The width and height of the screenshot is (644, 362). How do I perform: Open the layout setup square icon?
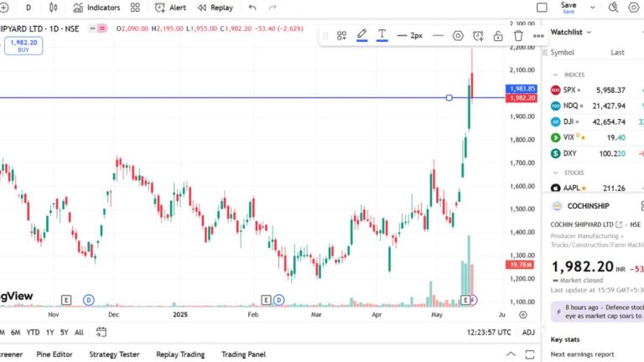point(542,8)
